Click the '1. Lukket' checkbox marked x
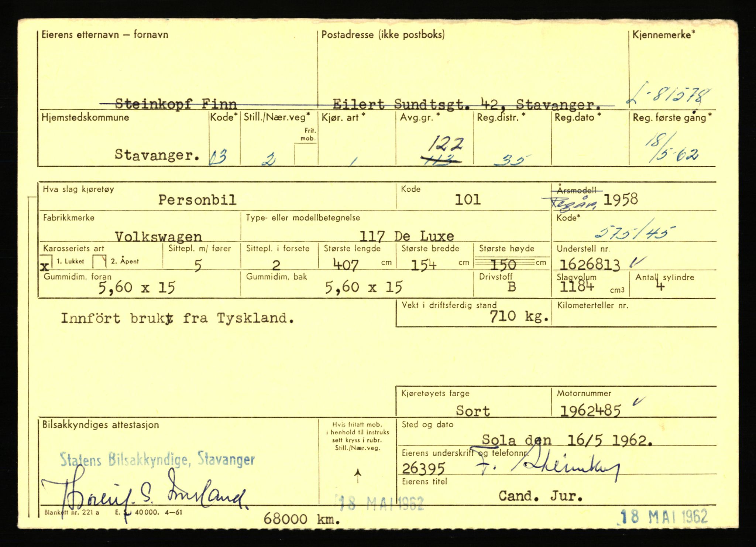Image resolution: width=756 pixels, height=547 pixels. pyautogui.click(x=46, y=263)
